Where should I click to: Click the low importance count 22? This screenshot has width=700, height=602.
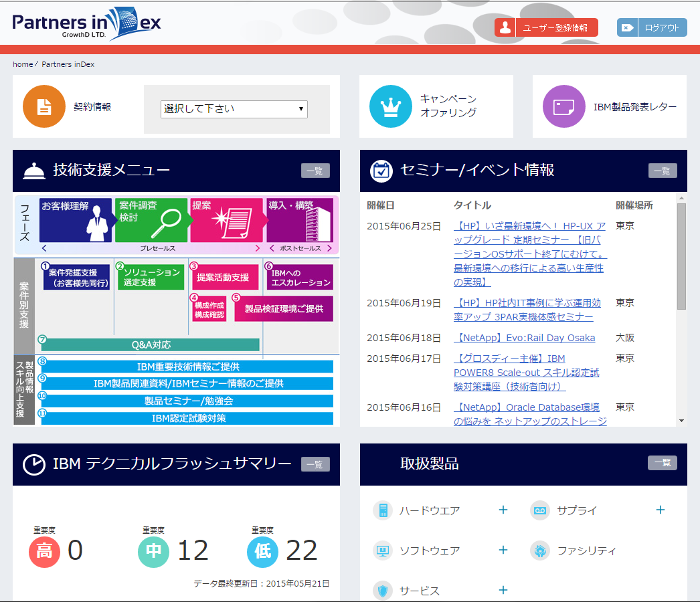(302, 550)
